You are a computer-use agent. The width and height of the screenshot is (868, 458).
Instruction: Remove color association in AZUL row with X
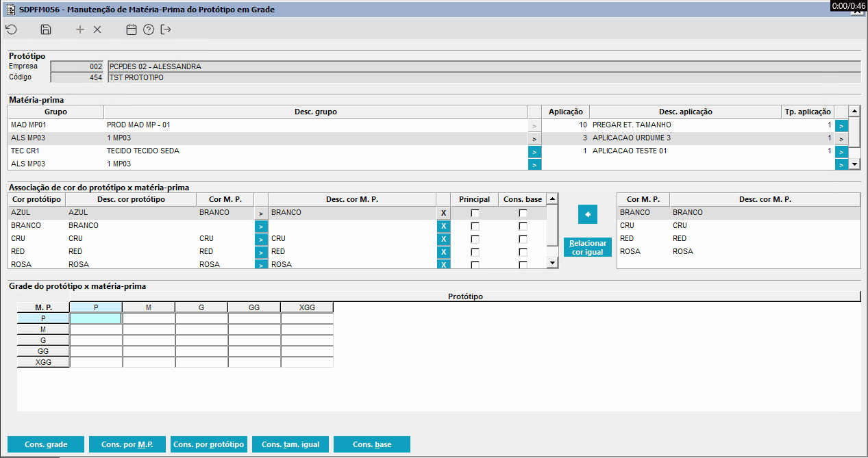coord(443,214)
